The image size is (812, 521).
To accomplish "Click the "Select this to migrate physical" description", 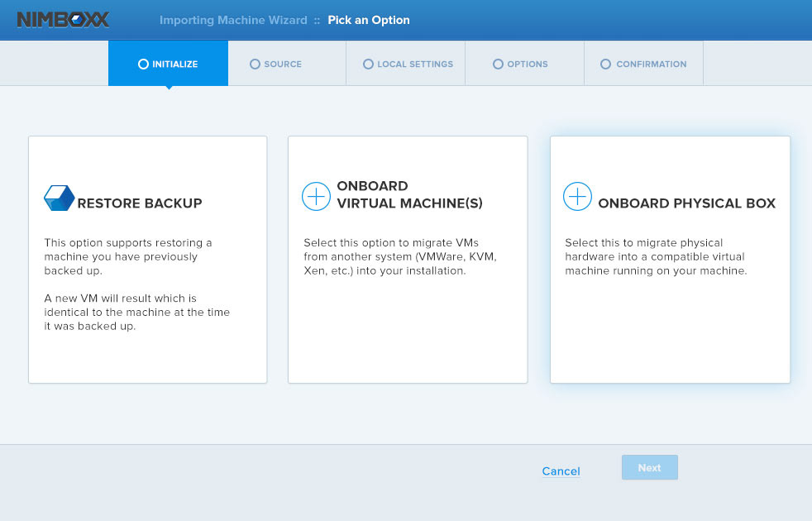I will pyautogui.click(x=656, y=256).
